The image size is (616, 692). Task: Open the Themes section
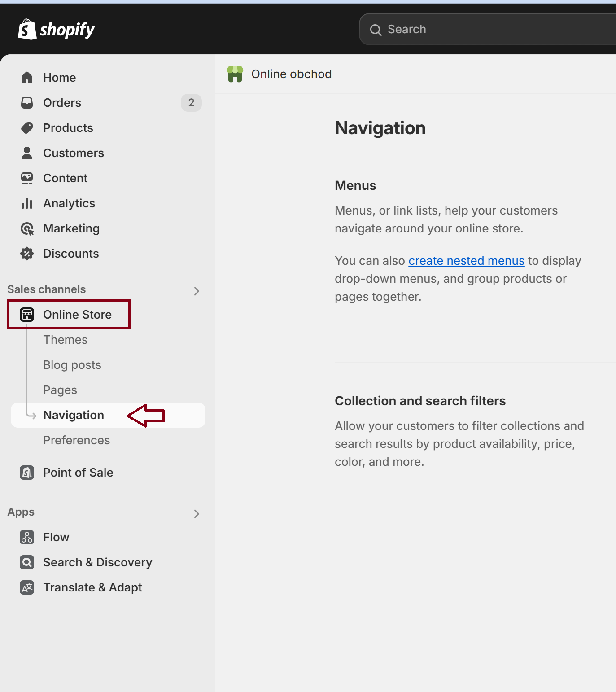pyautogui.click(x=65, y=340)
